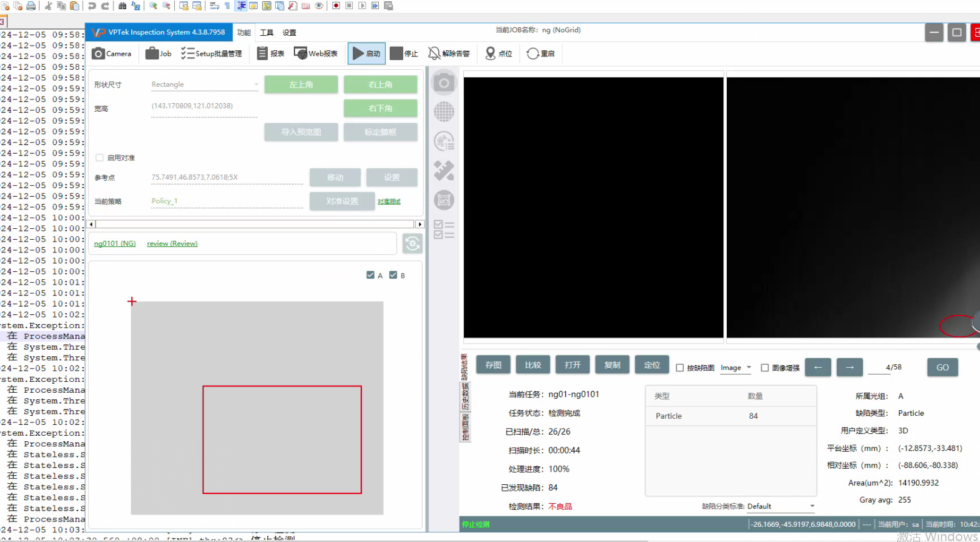Image resolution: width=980 pixels, height=542 pixels.
Task: Select the checklist icon in sidebar
Action: pos(444,229)
